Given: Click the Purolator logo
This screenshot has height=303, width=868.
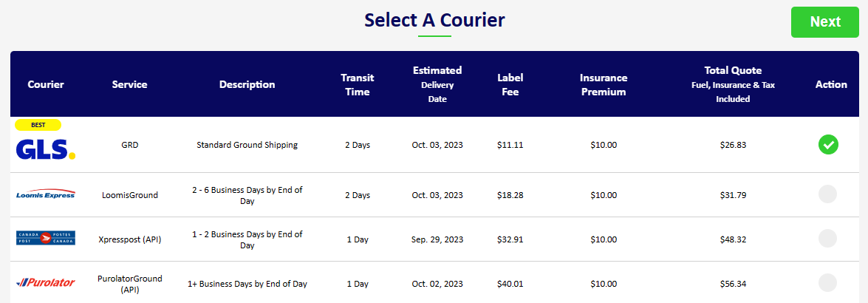Looking at the screenshot, I should (46, 282).
